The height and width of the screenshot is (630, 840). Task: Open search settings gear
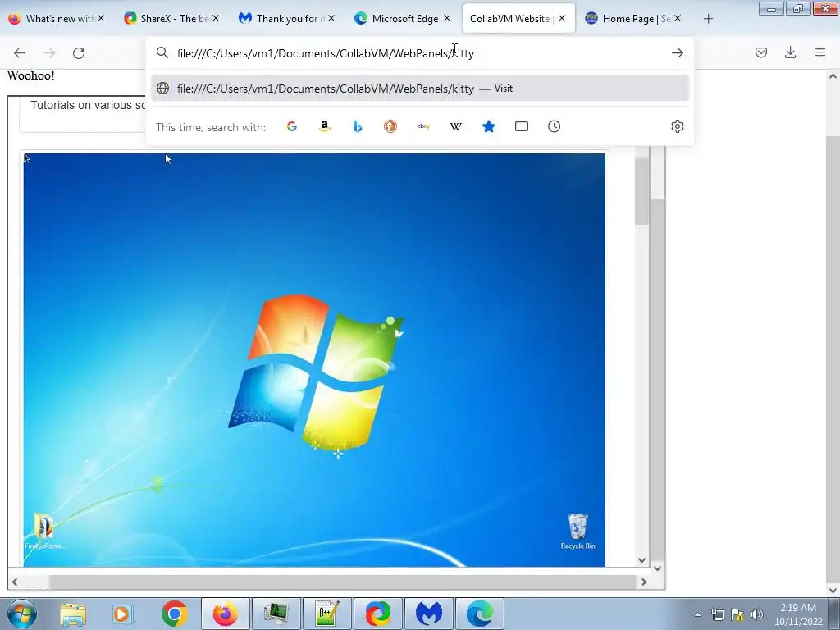pos(677,126)
